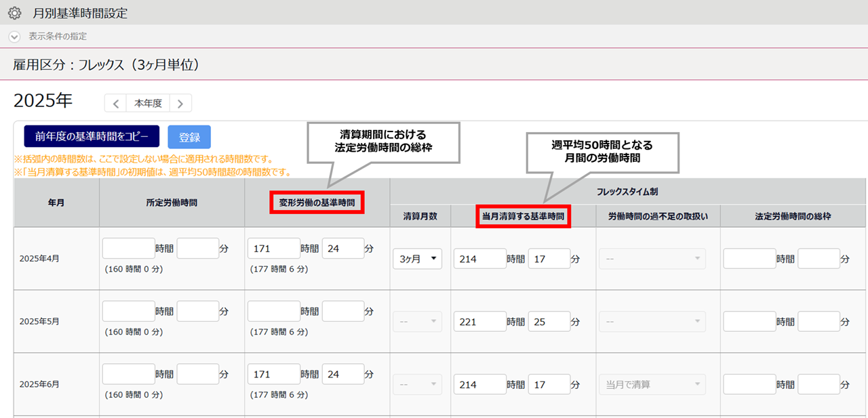Expand the 表示条件の指定 section

[14, 37]
